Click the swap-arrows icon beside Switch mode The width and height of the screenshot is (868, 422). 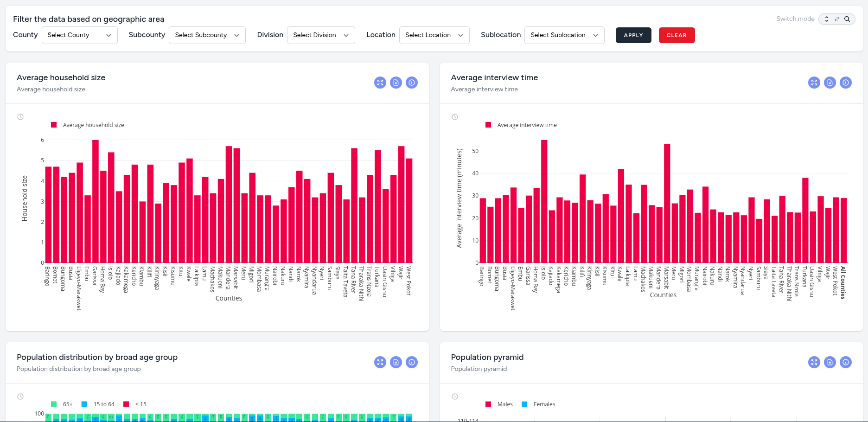[837, 19]
